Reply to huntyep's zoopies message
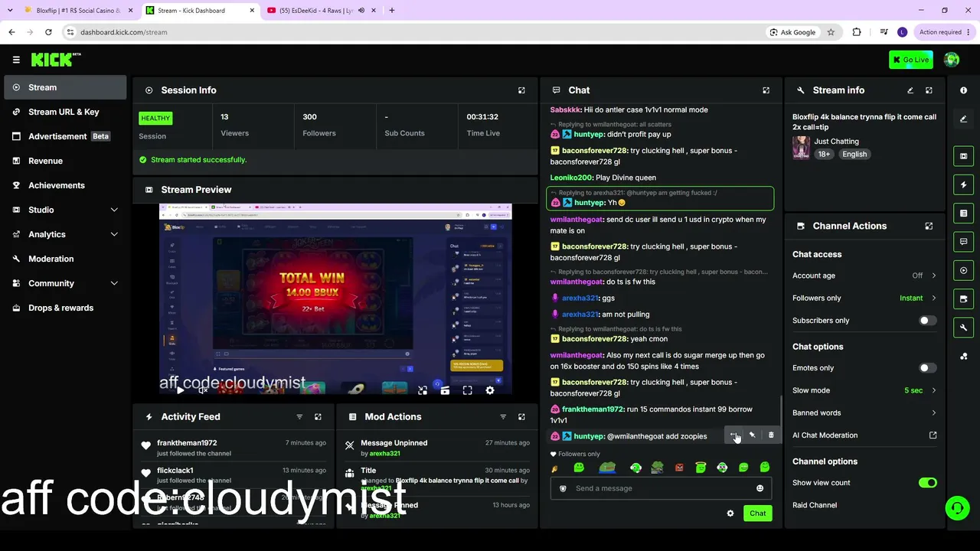Image resolution: width=980 pixels, height=551 pixels. point(733,435)
